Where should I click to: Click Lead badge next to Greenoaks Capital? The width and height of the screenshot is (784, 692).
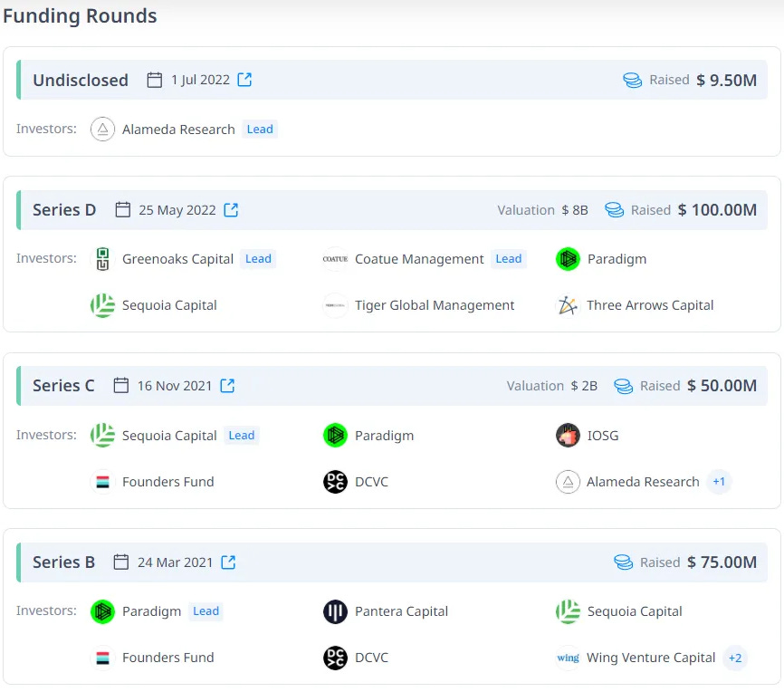point(258,259)
